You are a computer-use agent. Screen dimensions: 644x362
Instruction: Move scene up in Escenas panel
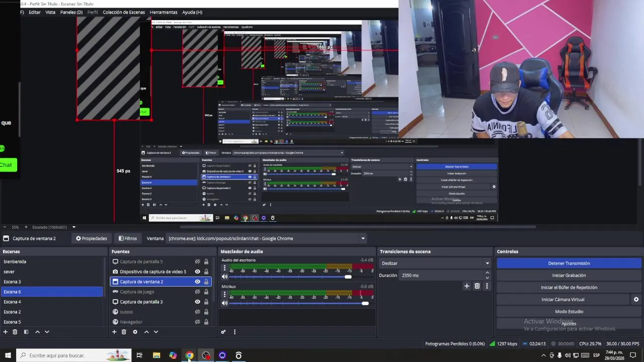[x=37, y=332]
